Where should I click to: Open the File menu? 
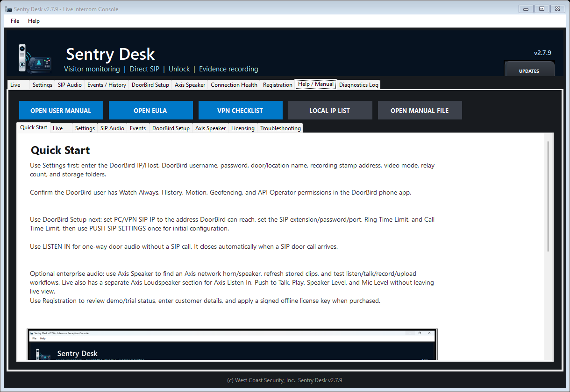(15, 21)
